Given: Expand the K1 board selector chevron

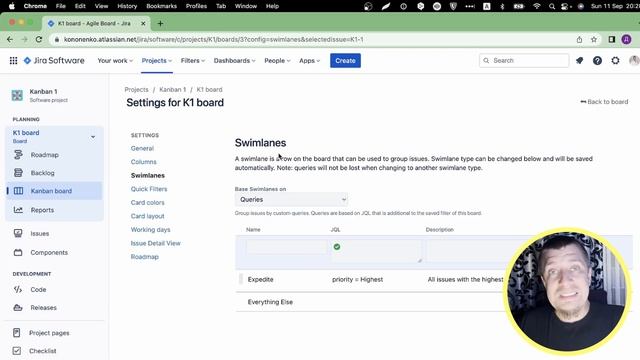Looking at the screenshot, I should click(x=93, y=137).
